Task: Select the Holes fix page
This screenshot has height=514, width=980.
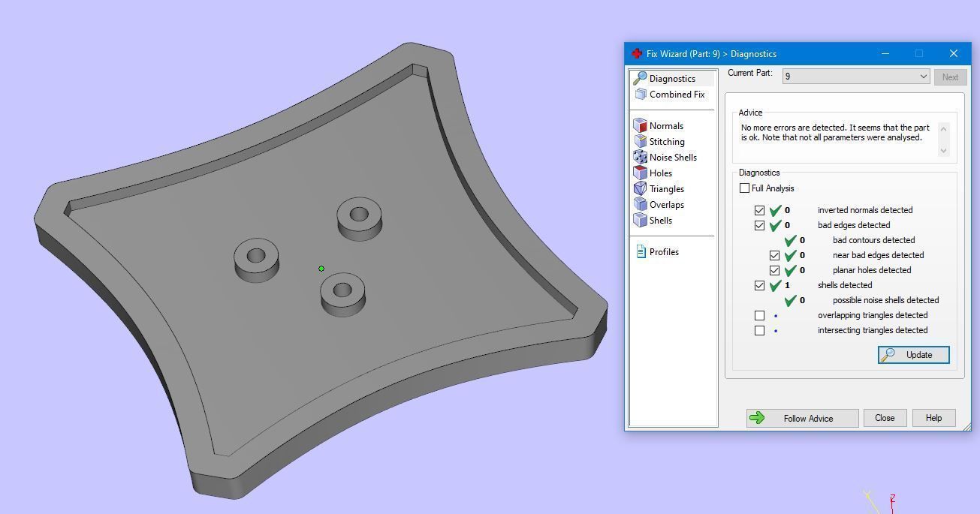Action: click(661, 173)
